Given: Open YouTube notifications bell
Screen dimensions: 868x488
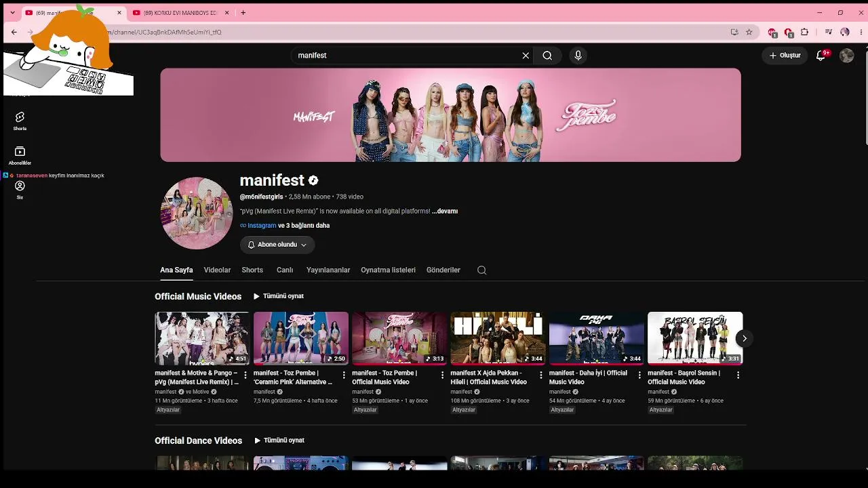Looking at the screenshot, I should click(x=821, y=56).
